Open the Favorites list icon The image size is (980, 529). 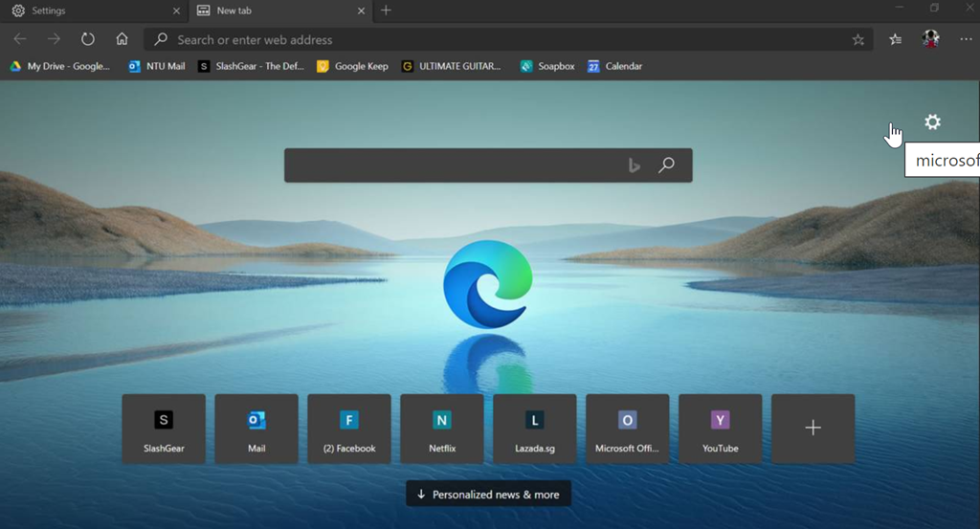(895, 39)
